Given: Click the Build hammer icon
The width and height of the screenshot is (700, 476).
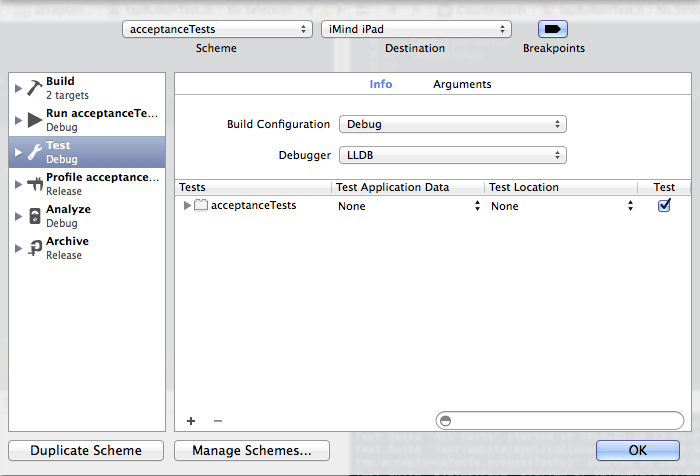Looking at the screenshot, I should coord(34,88).
